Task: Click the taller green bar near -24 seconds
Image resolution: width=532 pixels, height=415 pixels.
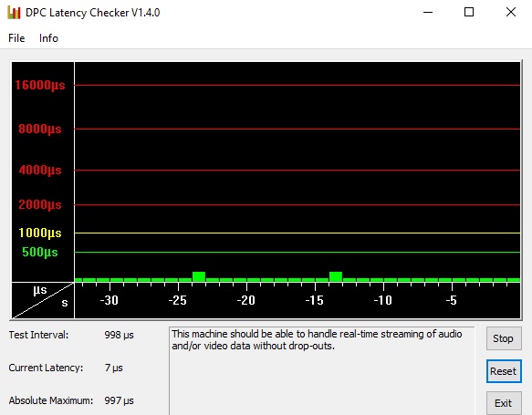Action: (199, 276)
